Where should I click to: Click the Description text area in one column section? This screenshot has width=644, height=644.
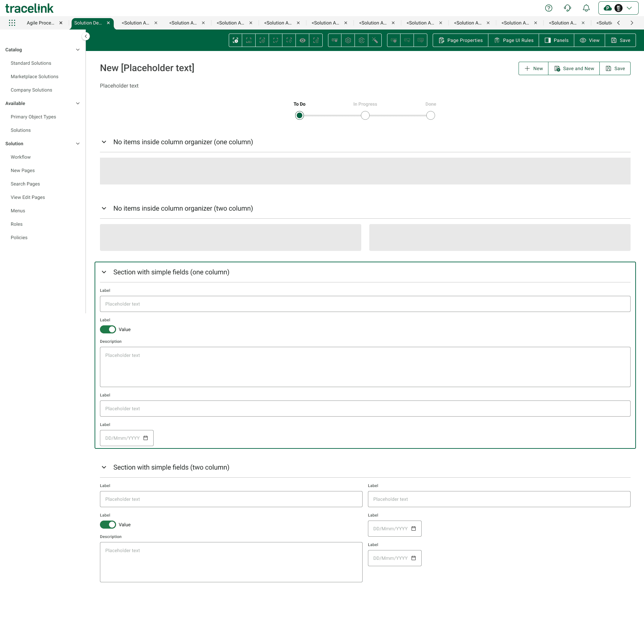[x=365, y=367]
